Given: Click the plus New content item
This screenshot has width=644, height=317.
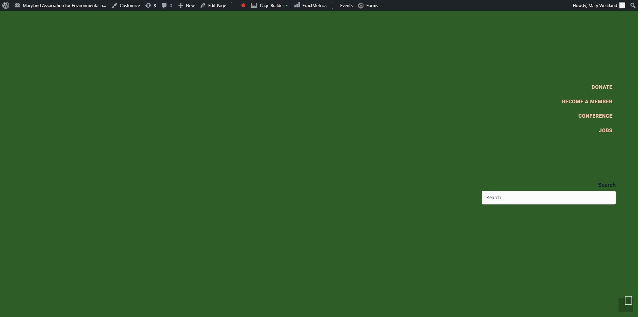Looking at the screenshot, I should coord(186,5).
